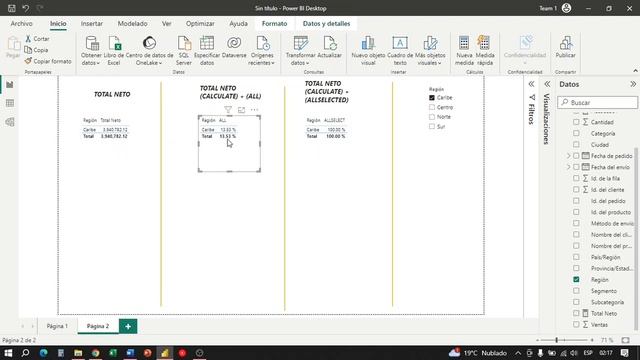
Task: Click the Copia button
Action: (x=36, y=50)
